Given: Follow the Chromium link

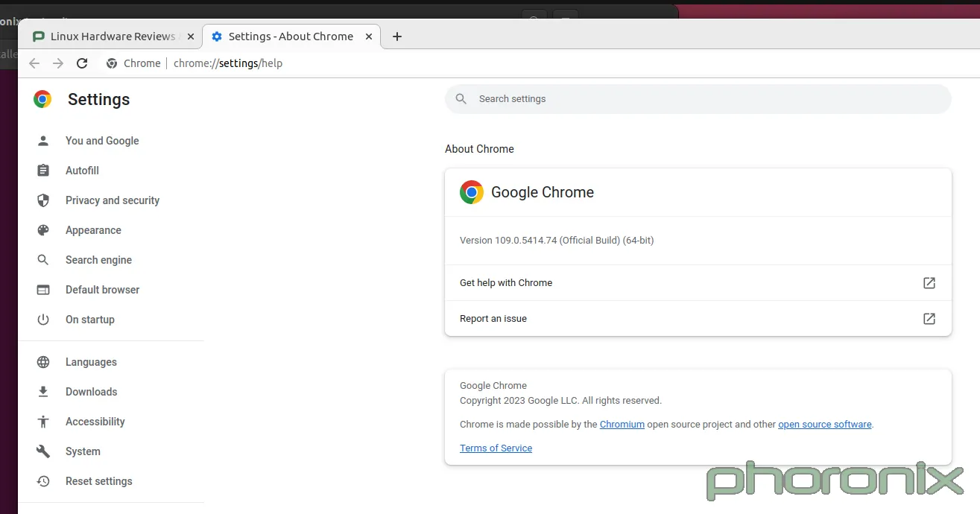Looking at the screenshot, I should point(622,425).
